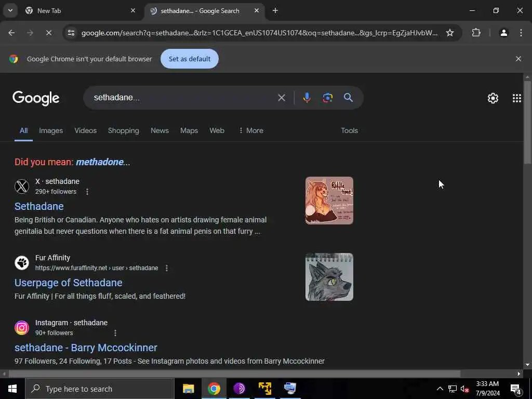Screen dimensions: 532x399
Task: Click the URL address bar text
Action: pos(259,33)
